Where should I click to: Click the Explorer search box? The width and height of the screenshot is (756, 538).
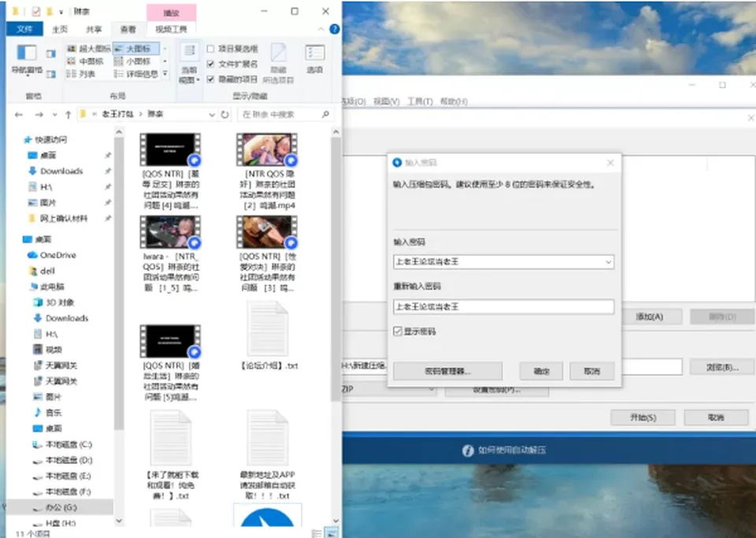pos(286,114)
